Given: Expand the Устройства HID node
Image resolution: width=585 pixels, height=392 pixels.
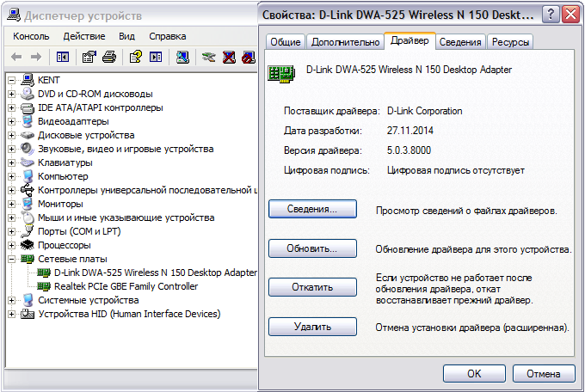Looking at the screenshot, I should (11, 314).
